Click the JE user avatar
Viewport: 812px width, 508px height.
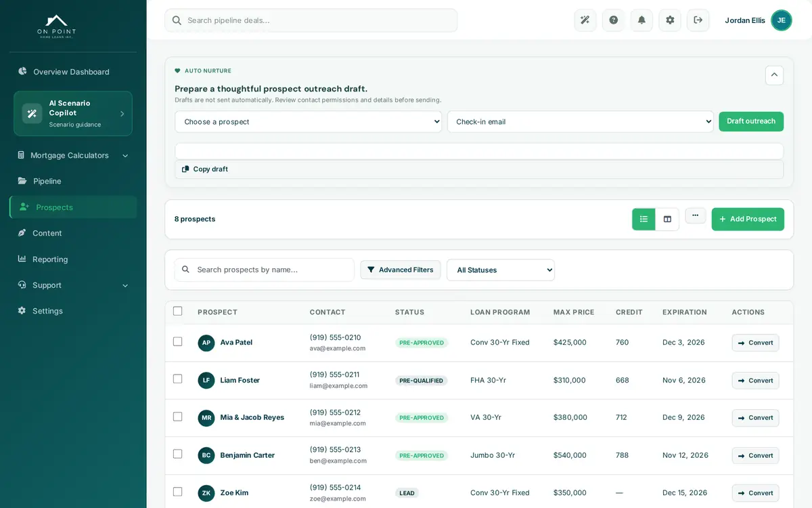point(782,20)
